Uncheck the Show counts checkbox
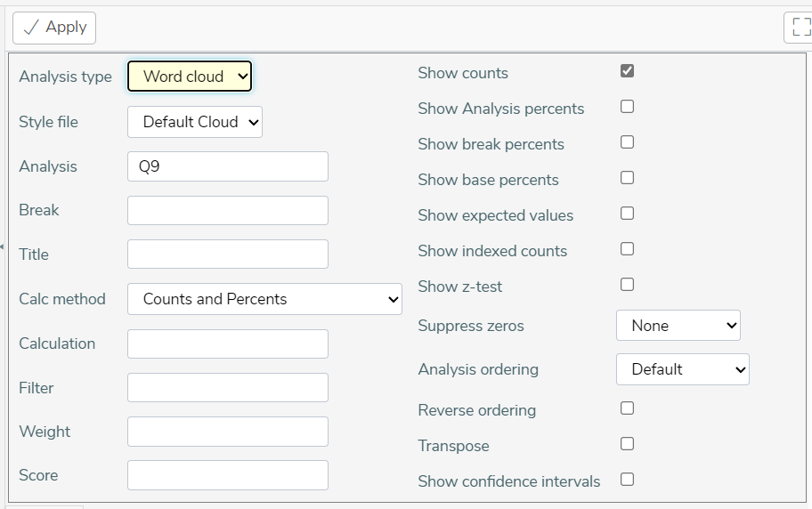Image resolution: width=812 pixels, height=509 pixels. click(x=627, y=71)
